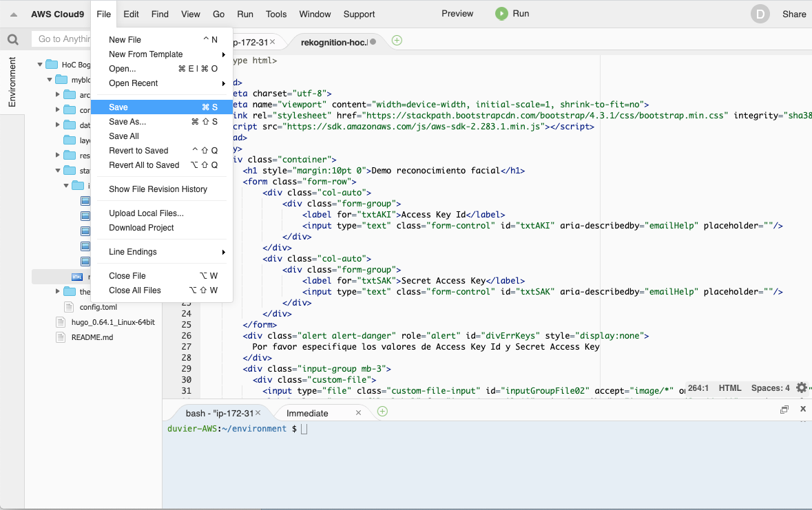The image size is (812, 510).
Task: Click the arc folder icon
Action: click(x=70, y=94)
